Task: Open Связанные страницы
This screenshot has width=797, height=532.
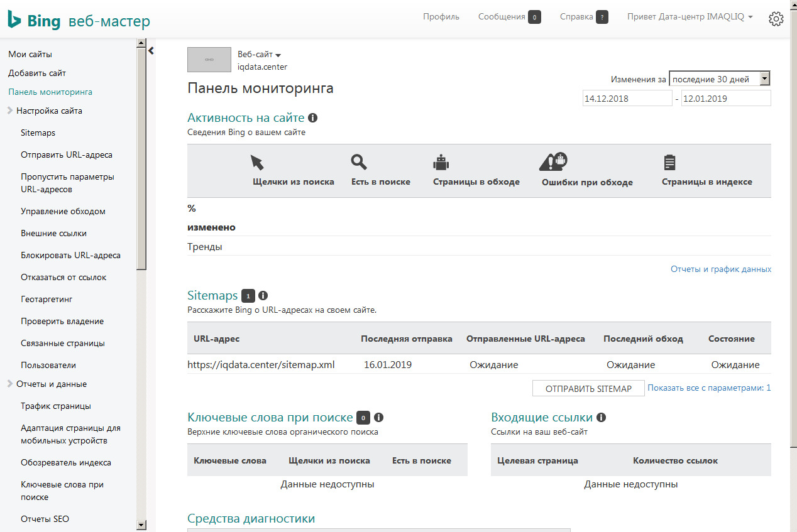Action: pyautogui.click(x=63, y=343)
